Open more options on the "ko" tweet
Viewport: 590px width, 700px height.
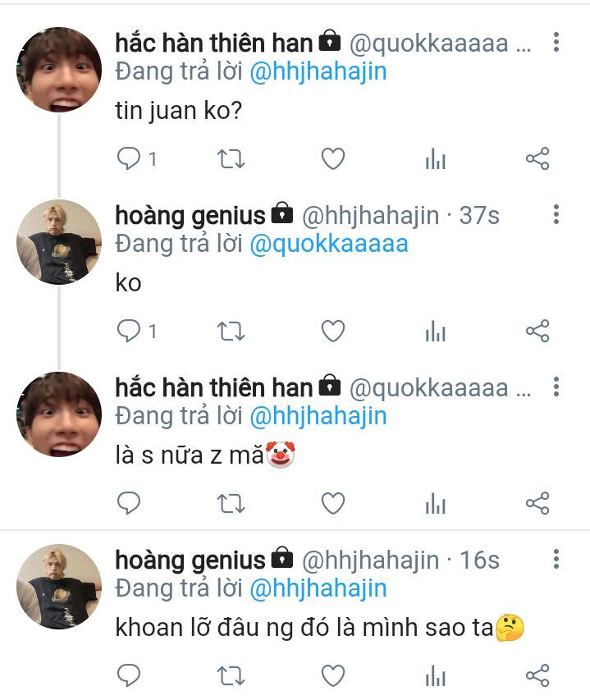(556, 215)
